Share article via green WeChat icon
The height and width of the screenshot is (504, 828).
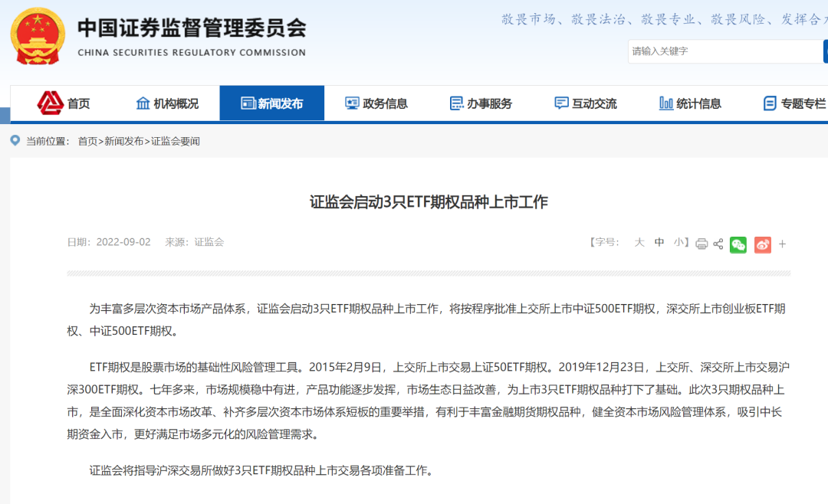[x=738, y=244]
